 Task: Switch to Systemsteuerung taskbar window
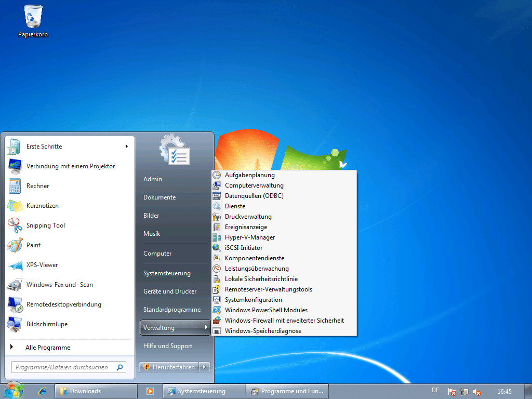(204, 391)
